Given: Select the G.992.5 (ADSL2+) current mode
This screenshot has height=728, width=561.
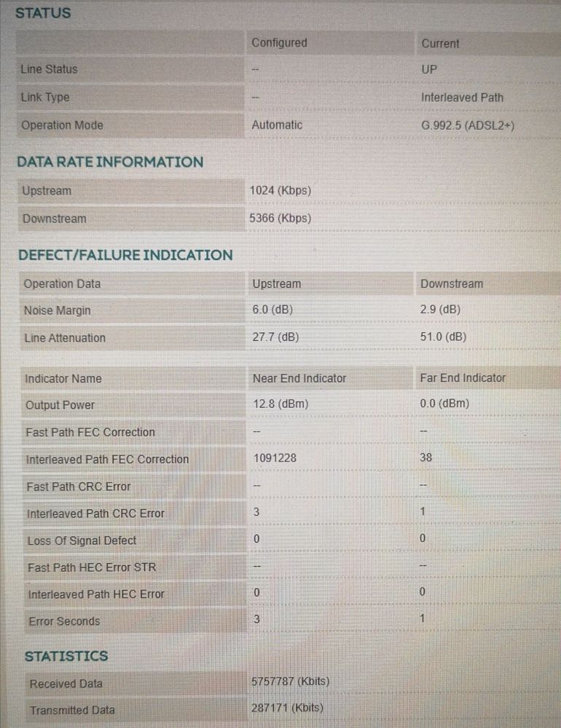Looking at the screenshot, I should tap(468, 125).
